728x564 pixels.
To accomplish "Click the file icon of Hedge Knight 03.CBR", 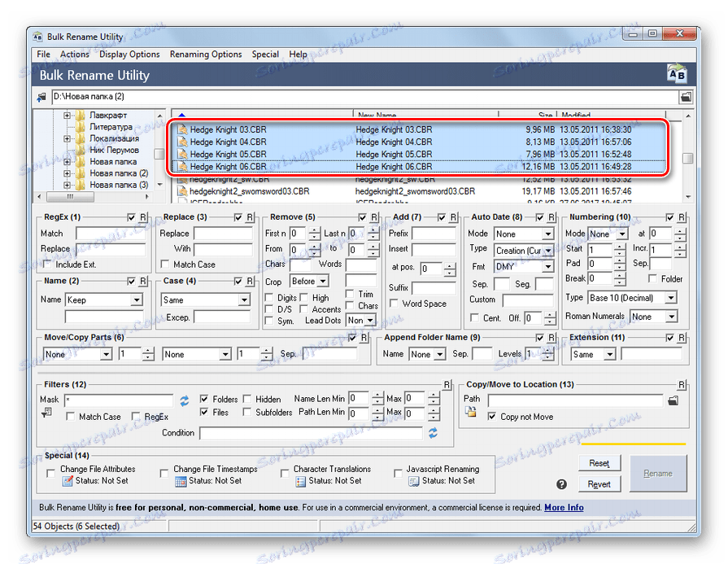I will tap(182, 129).
